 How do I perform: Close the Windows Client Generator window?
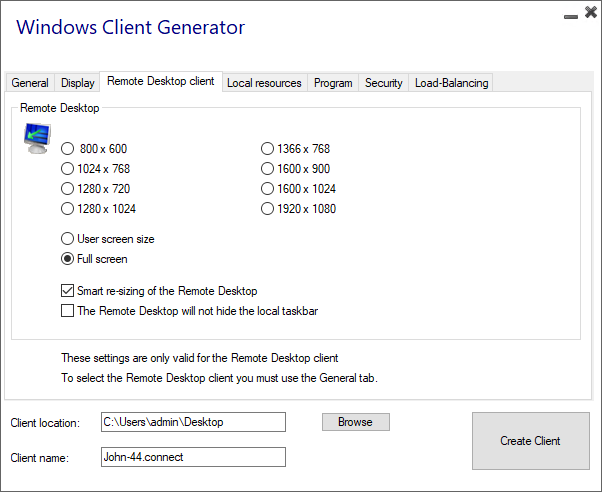point(589,13)
